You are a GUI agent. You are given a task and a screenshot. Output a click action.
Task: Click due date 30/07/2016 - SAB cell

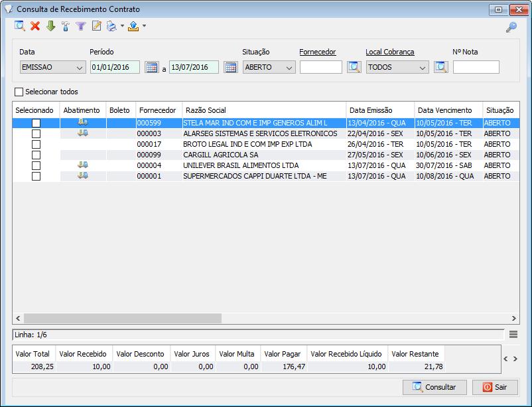448,165
